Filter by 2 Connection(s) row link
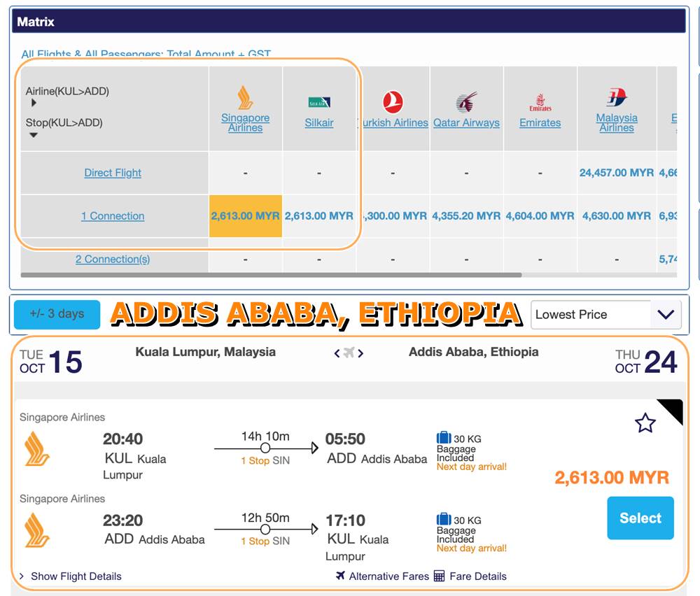 click(x=113, y=260)
